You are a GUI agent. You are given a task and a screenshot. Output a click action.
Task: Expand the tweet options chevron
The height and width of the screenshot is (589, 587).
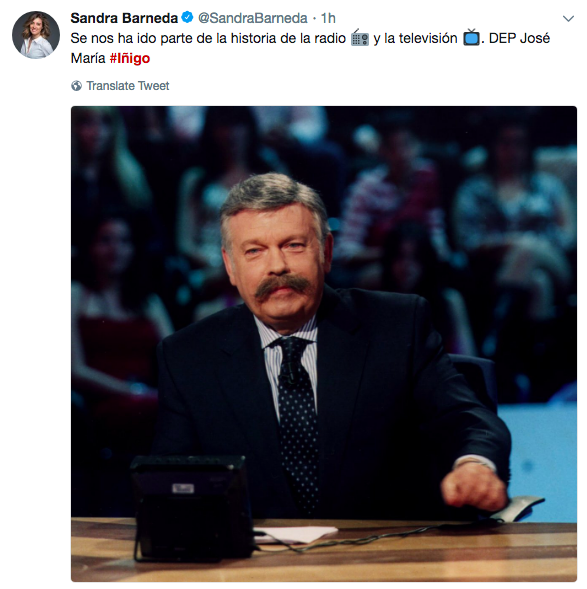(x=568, y=18)
